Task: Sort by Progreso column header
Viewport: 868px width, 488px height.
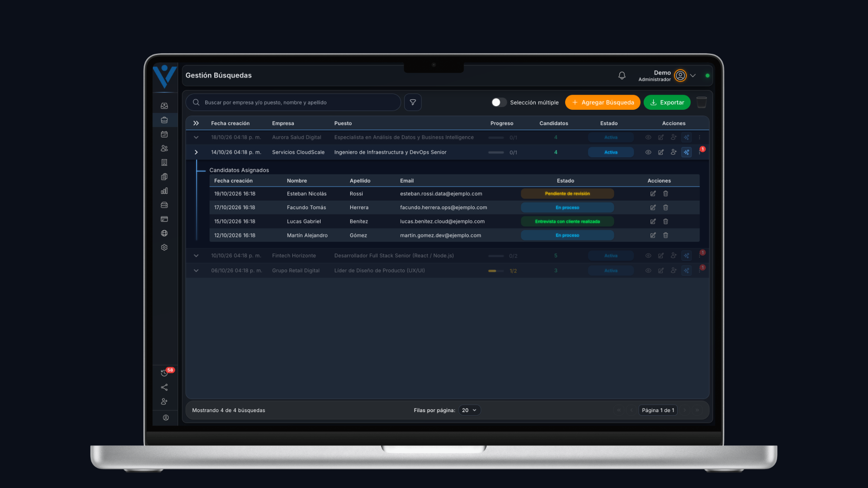Action: click(x=502, y=123)
